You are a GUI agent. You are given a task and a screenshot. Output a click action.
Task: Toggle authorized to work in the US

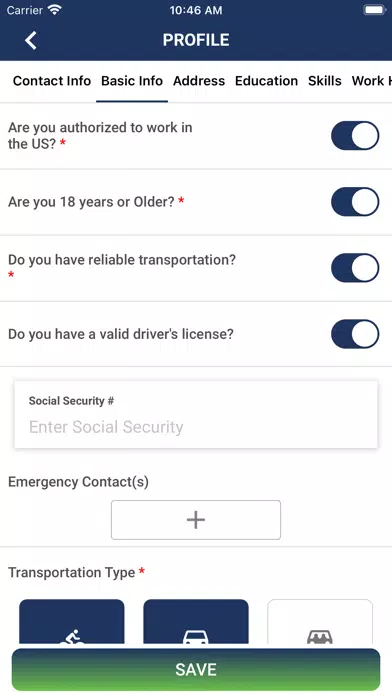355,135
